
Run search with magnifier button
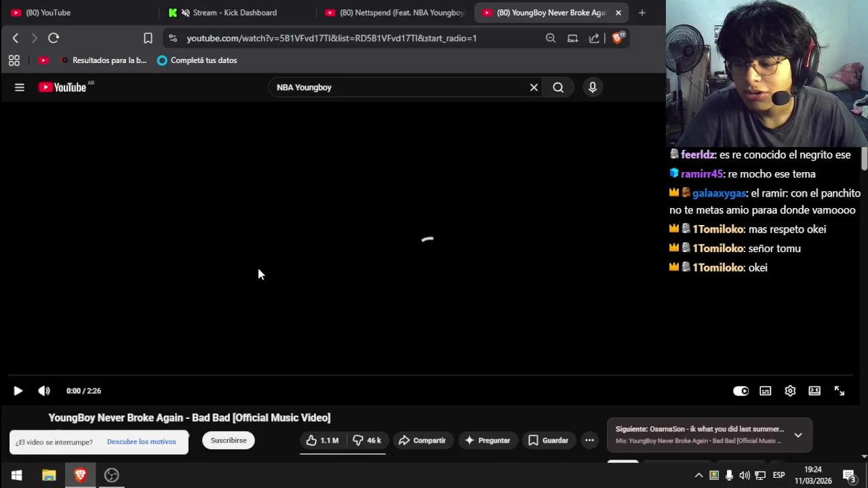pyautogui.click(x=558, y=87)
